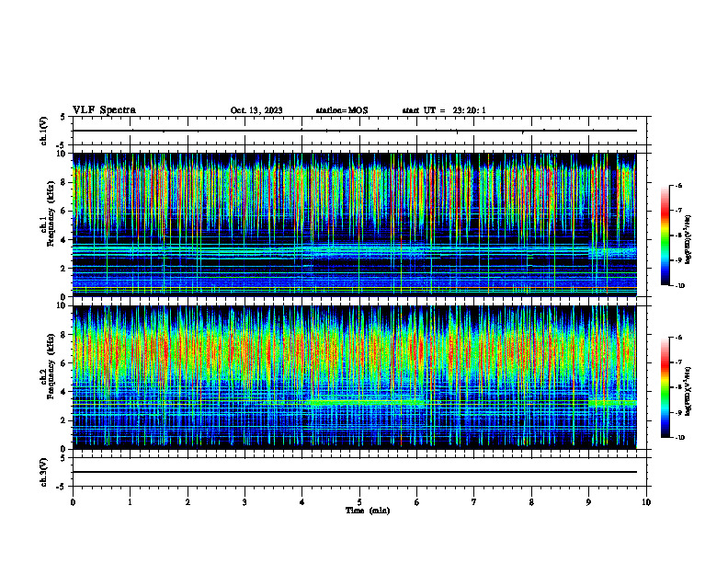Viewport: 728px width, 563px height.
Task: Click the "-9" tick on ch.2 colorbar
Action: click(678, 412)
